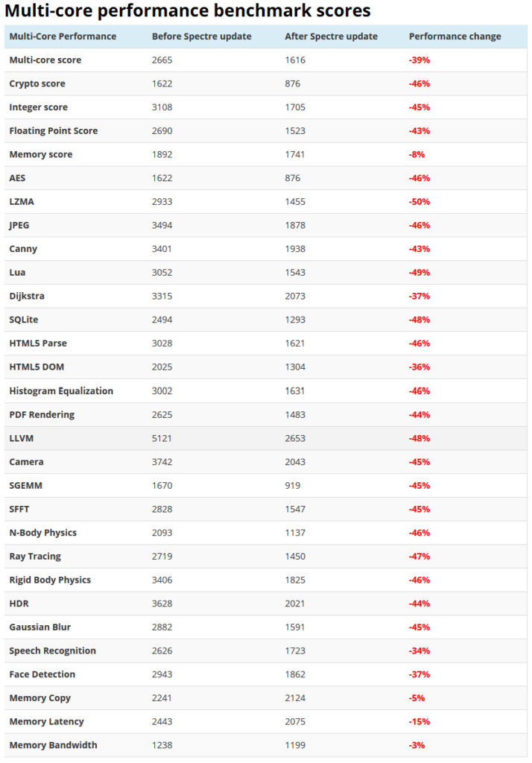Screen dimensions: 532x763
Task: Click the 919 SGEMM after-update score
Action: [293, 485]
